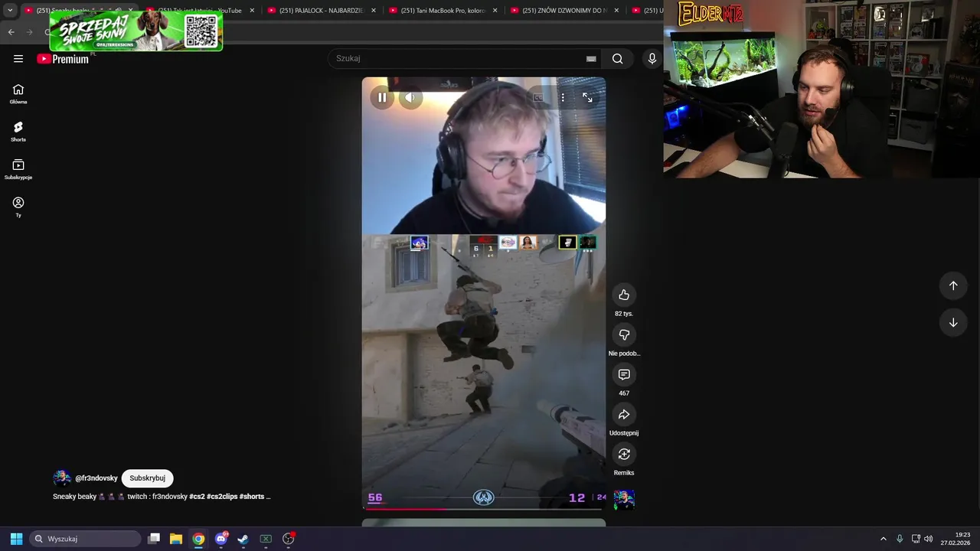Screen dimensions: 980x551
Task: Open the Ty profile section in sidebar
Action: 18,207
